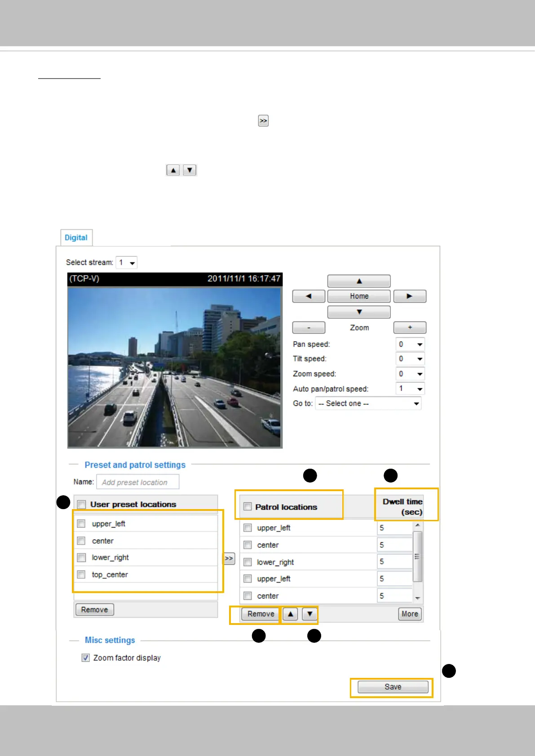Expand the Pan speed dropdown
This screenshot has height=756, width=535.
[410, 344]
